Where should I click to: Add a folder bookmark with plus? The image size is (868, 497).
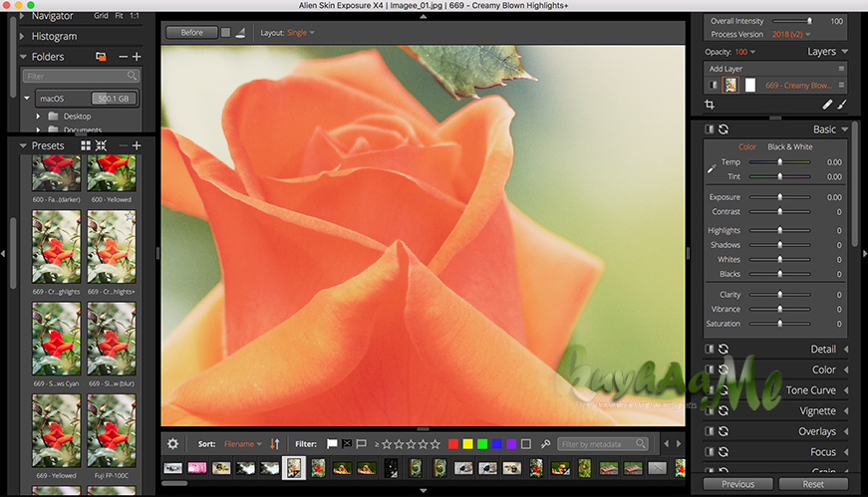coord(137,57)
